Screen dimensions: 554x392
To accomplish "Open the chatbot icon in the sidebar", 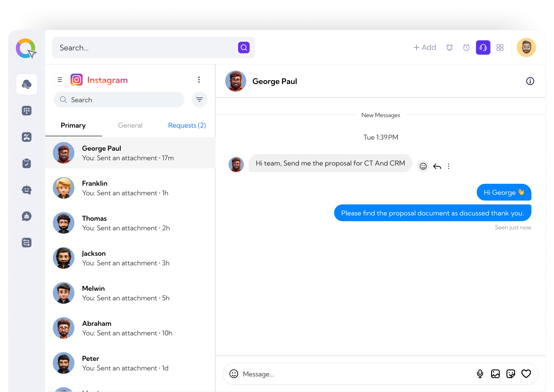I will point(27,190).
